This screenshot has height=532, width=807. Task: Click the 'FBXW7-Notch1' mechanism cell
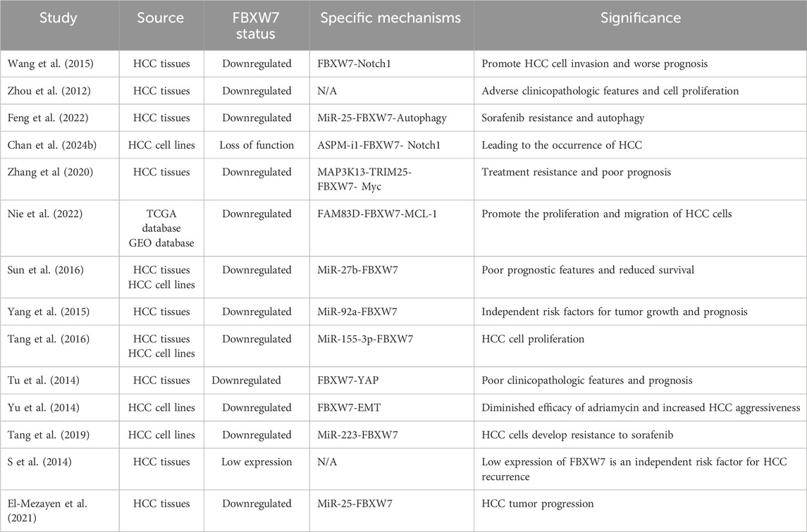(355, 64)
